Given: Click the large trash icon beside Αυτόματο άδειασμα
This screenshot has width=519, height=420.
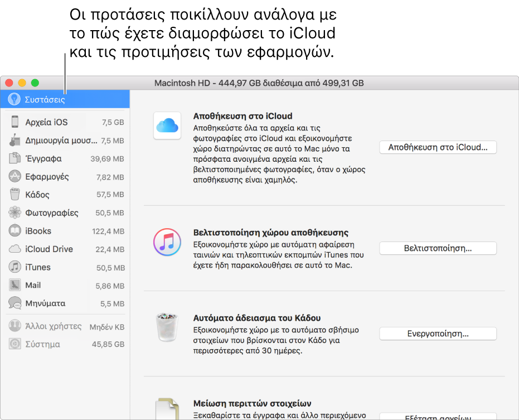Looking at the screenshot, I should click(167, 327).
